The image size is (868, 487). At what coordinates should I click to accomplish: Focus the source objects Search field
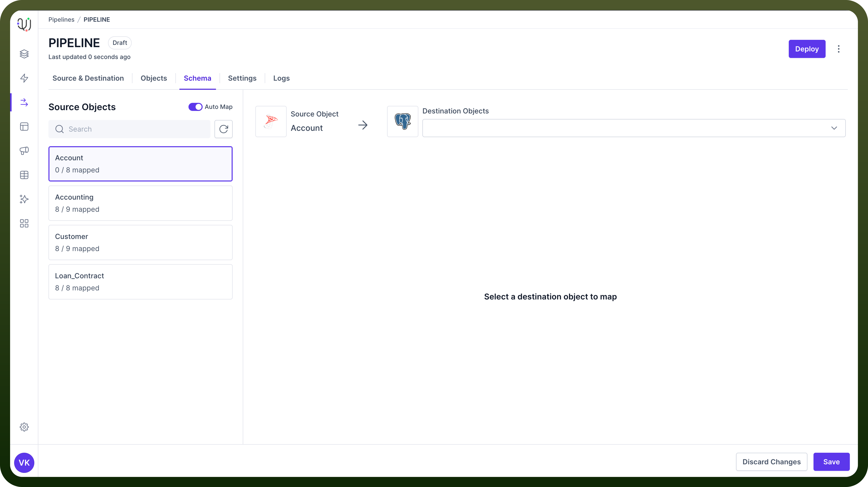pyautogui.click(x=129, y=129)
